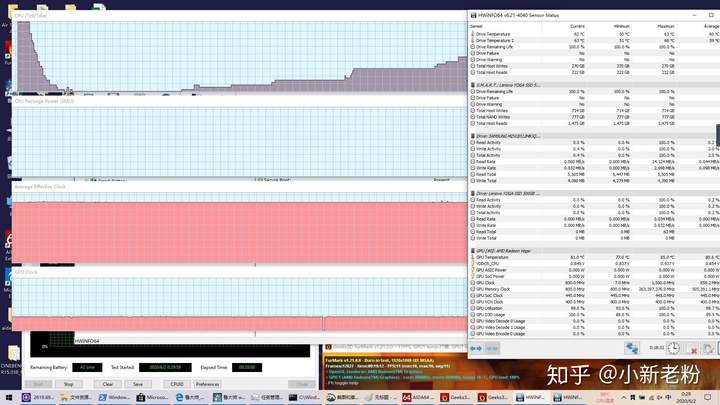Click the expand columns arrows icon in HWiNFO
Viewport: 720px width, 405px height.
point(476,349)
